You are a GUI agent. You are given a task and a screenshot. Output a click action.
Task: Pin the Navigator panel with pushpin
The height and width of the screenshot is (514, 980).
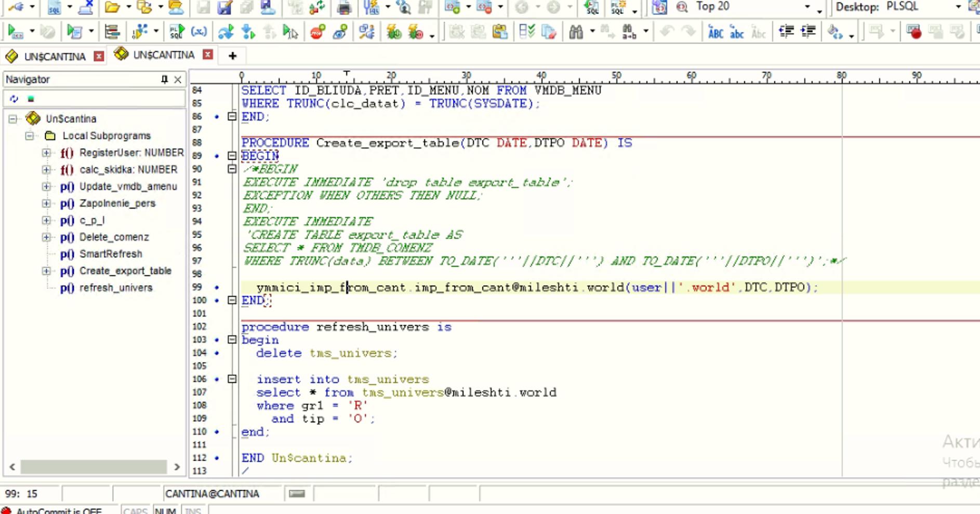164,79
